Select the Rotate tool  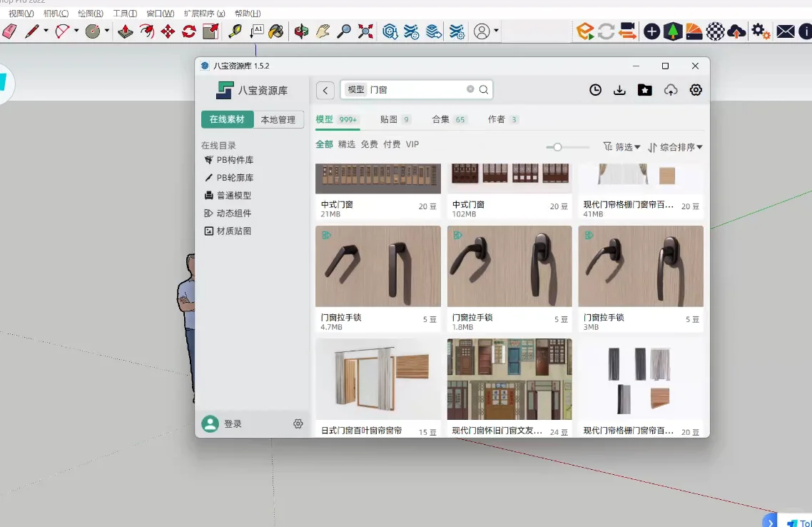tap(189, 31)
